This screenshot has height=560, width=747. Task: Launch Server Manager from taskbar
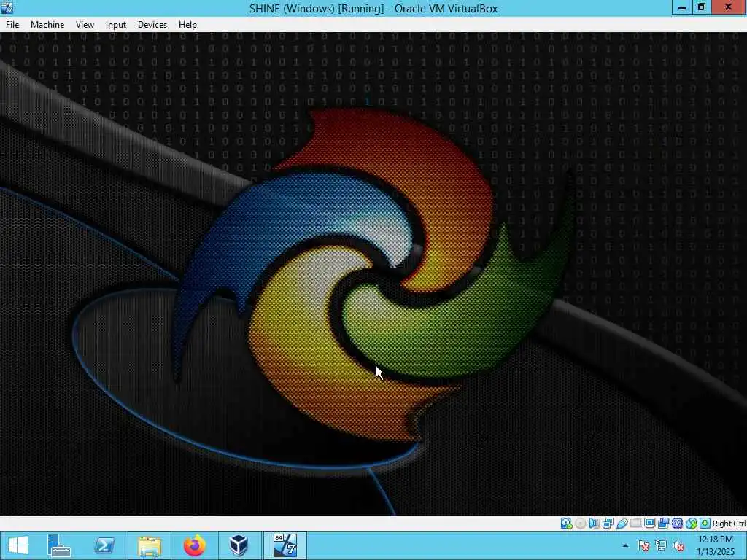click(58, 545)
